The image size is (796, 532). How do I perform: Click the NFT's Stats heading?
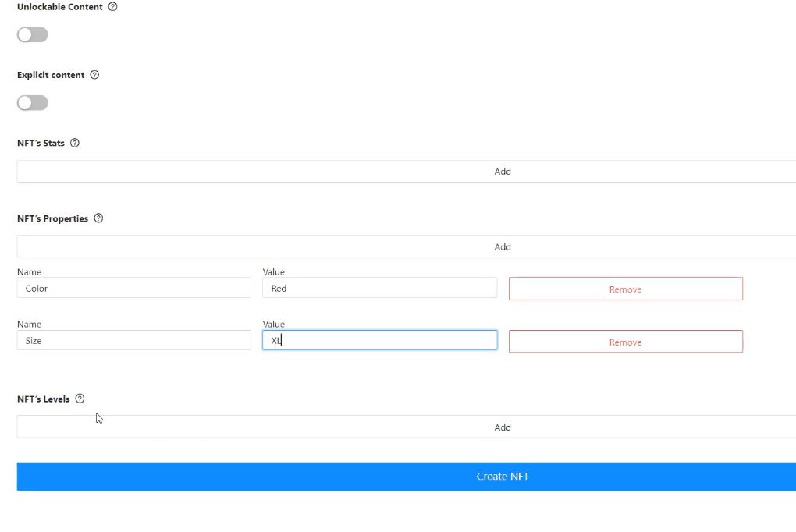pos(41,144)
